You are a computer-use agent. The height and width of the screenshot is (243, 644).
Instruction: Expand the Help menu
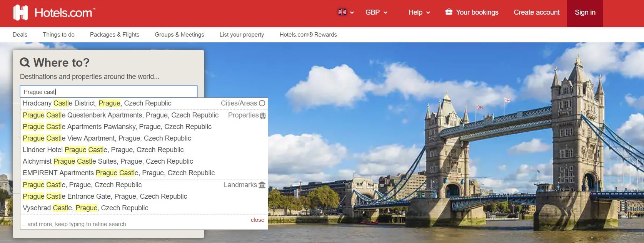click(x=419, y=12)
